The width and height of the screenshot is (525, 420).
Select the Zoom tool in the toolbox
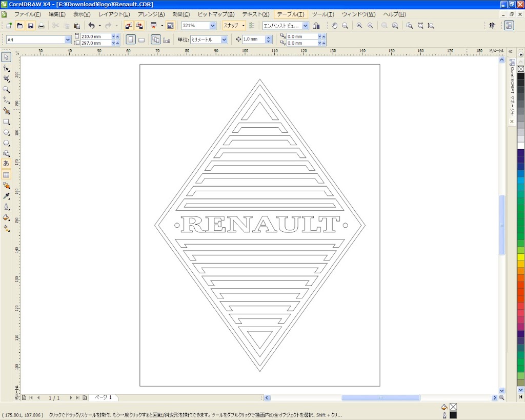pos(6,89)
